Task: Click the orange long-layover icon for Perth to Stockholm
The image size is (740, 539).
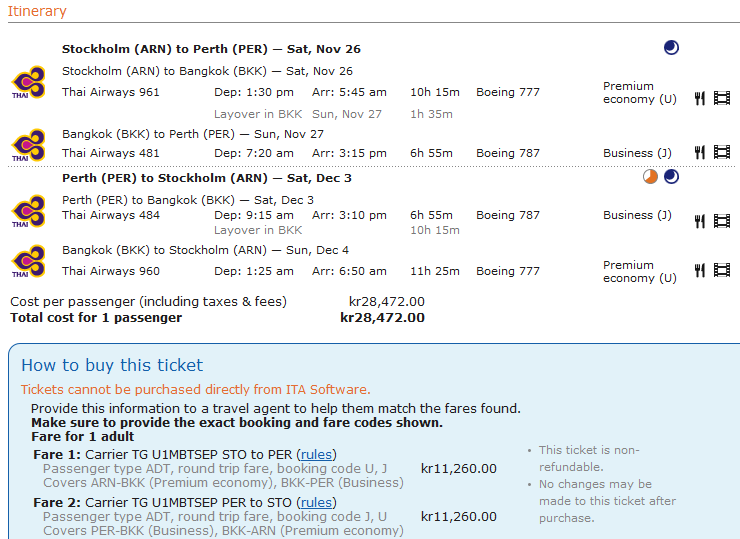Action: coord(650,177)
